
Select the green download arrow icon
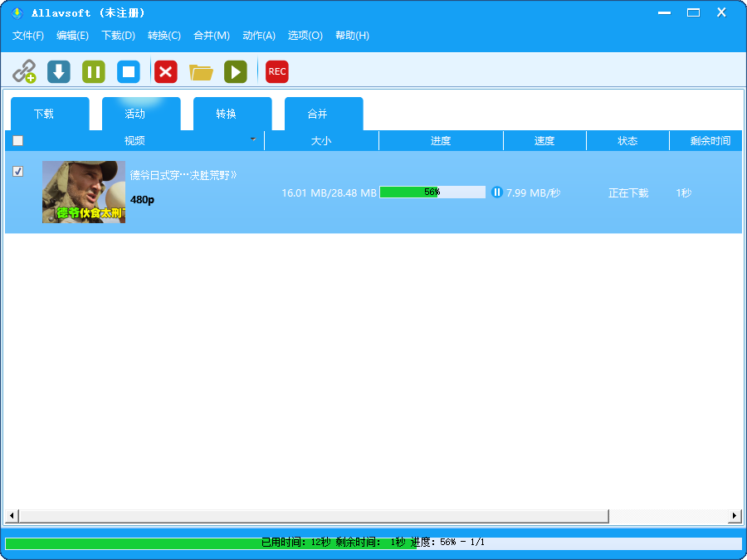[57, 71]
